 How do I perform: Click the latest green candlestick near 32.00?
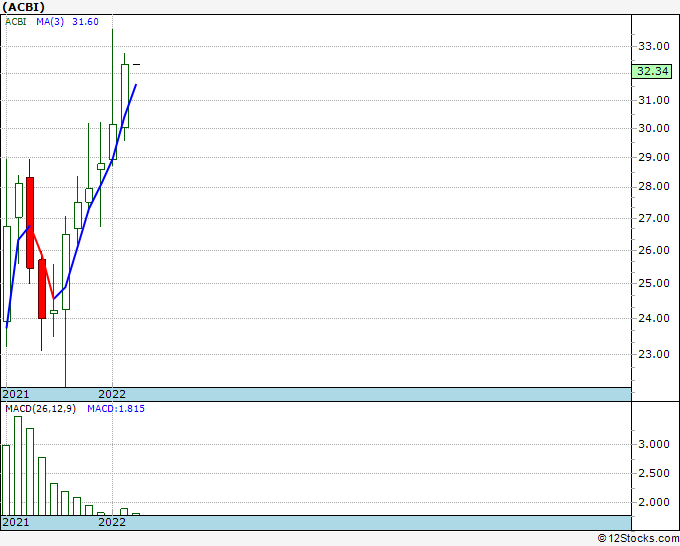click(125, 96)
